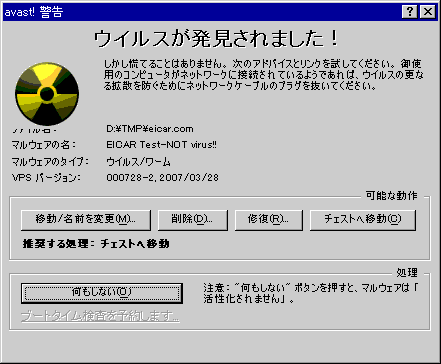This screenshot has width=441, height=364.
Task: Click the 可能な動作 group label
Action: [x=391, y=195]
